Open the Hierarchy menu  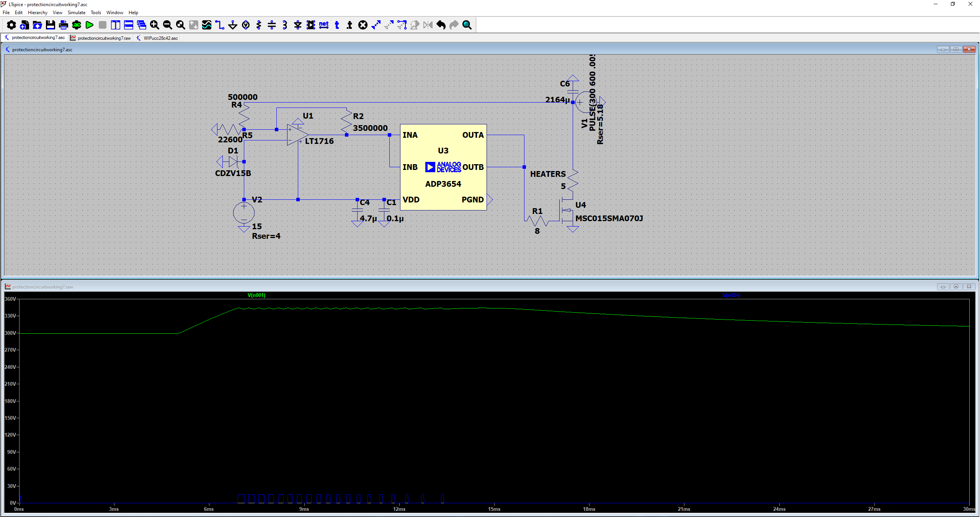coord(38,13)
